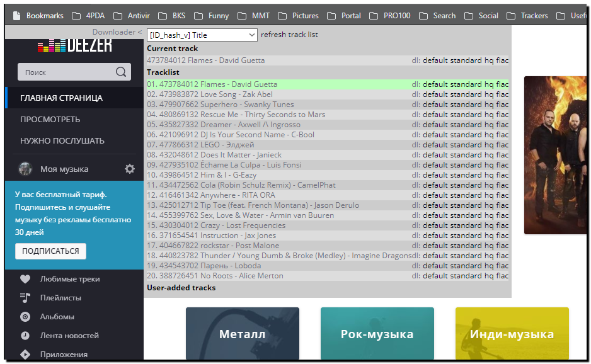Screen dimensions: 591x364
Task: Open the BKS bookmarks folder
Action: pyautogui.click(x=172, y=16)
